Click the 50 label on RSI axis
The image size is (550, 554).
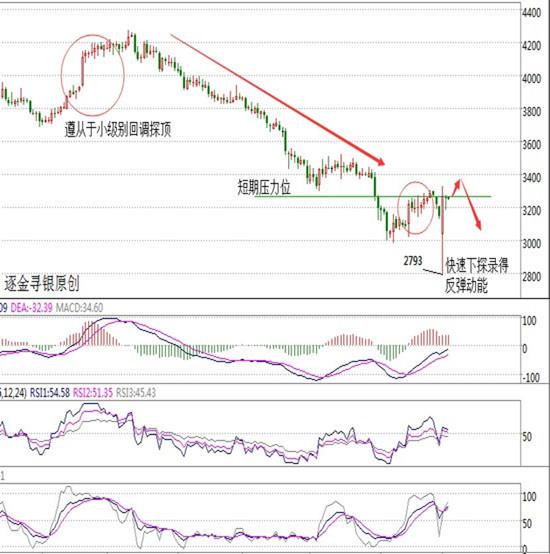[527, 437]
